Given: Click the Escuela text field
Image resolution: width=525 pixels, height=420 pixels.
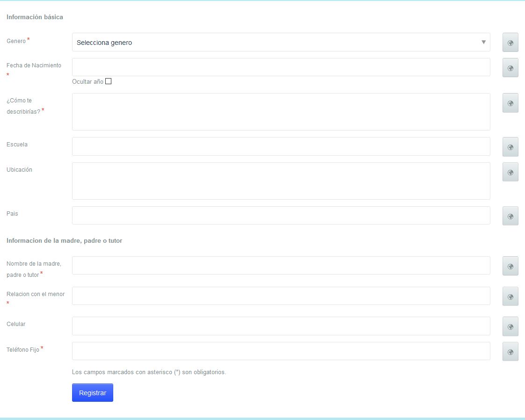Looking at the screenshot, I should (x=281, y=146).
